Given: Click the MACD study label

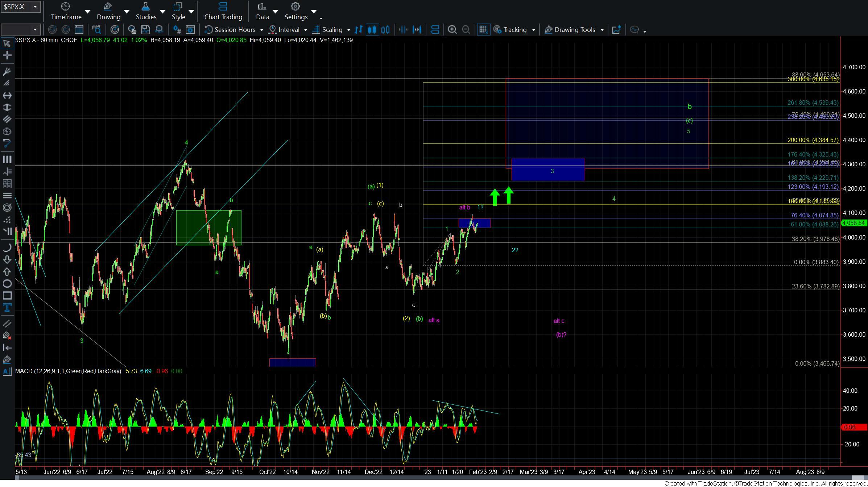Looking at the screenshot, I should tap(68, 371).
